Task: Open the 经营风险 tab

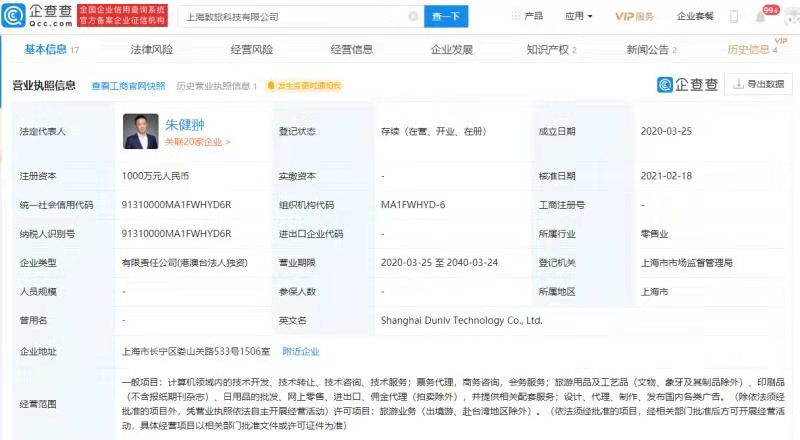Action: (x=251, y=50)
